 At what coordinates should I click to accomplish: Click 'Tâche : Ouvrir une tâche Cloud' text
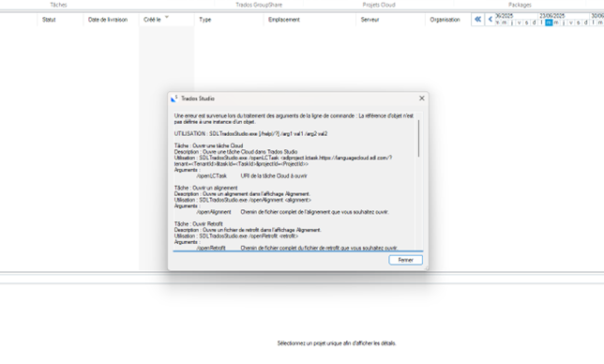pyautogui.click(x=208, y=145)
